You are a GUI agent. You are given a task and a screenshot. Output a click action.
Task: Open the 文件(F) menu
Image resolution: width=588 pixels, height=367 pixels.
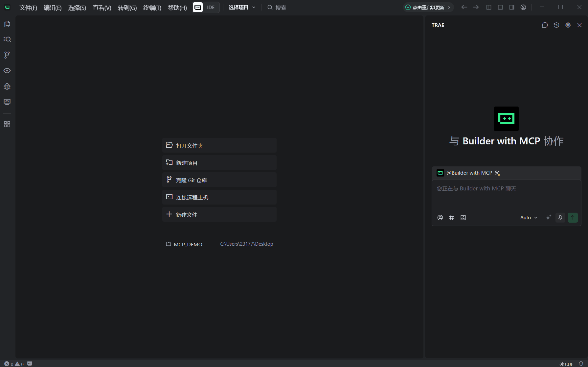(28, 8)
